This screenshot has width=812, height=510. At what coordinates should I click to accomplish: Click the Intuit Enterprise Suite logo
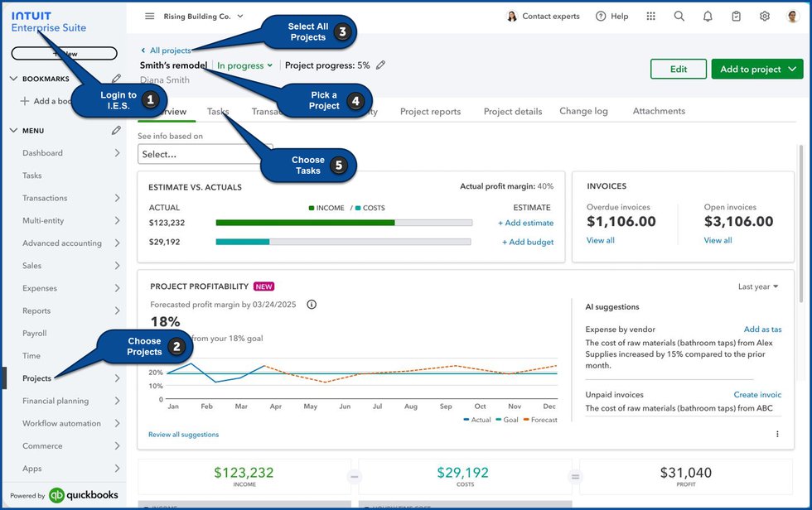[49, 22]
